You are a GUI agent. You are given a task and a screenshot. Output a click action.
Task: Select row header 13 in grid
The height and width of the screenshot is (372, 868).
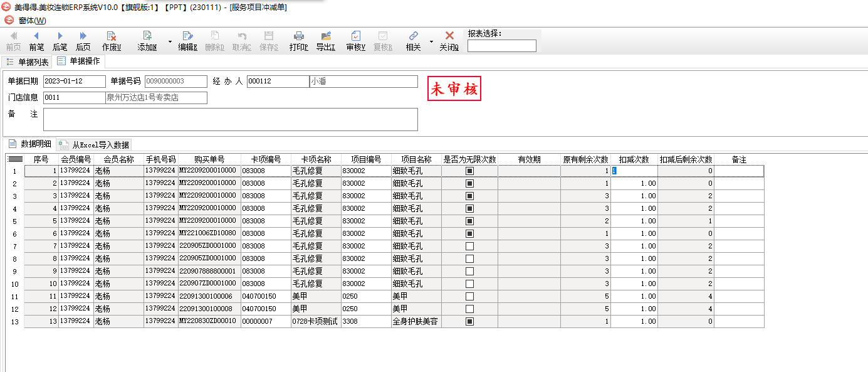(x=15, y=321)
